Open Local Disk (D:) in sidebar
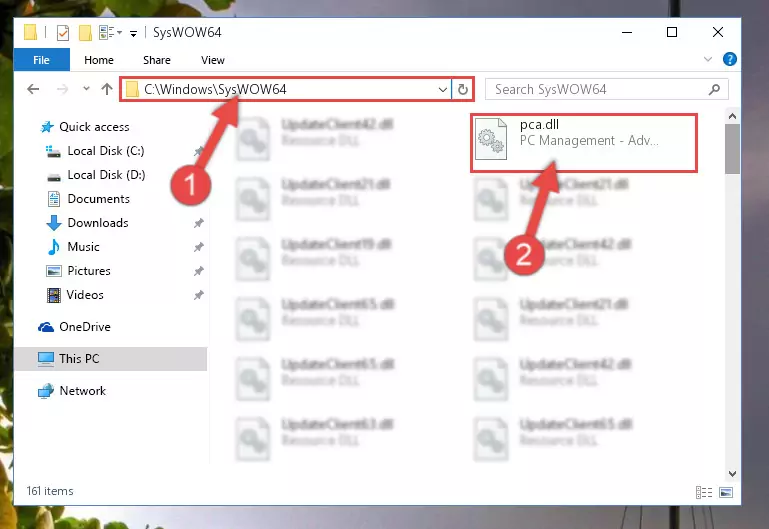The image size is (769, 529). pyautogui.click(x=106, y=175)
